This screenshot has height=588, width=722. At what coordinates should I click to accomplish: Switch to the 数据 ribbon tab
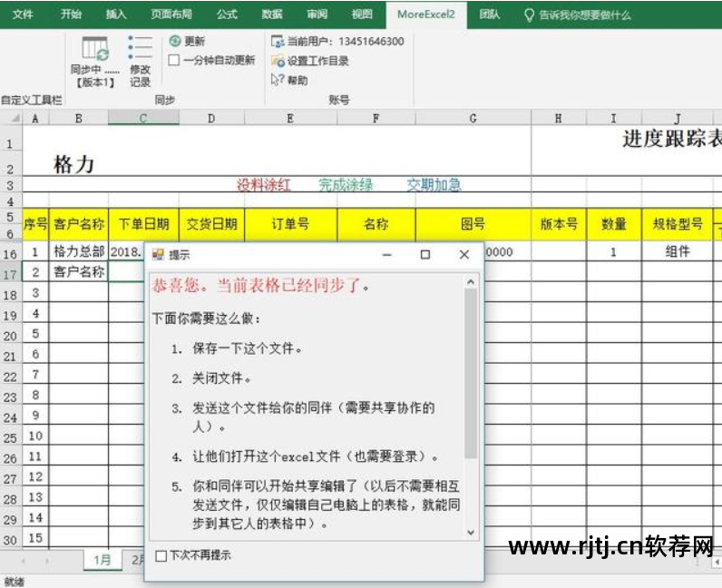pyautogui.click(x=272, y=15)
